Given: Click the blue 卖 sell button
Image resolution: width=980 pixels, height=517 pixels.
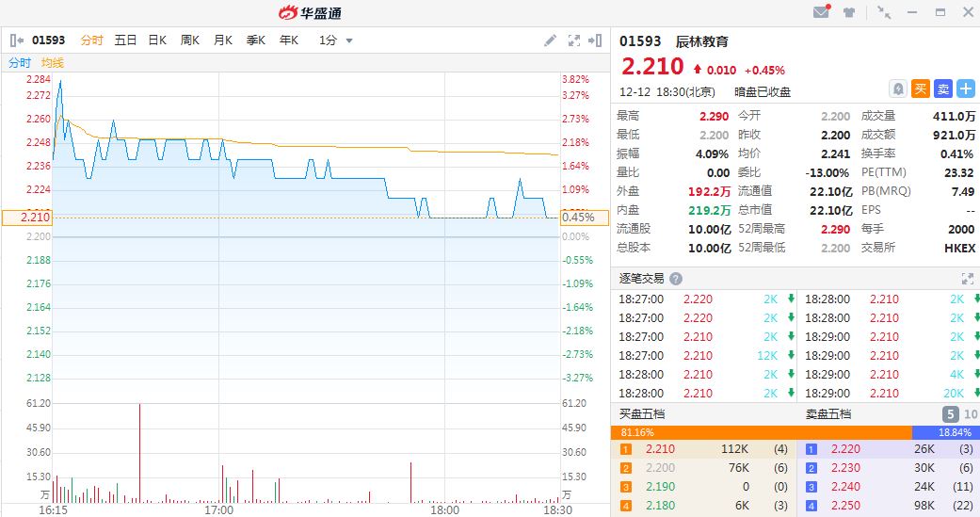Looking at the screenshot, I should point(943,89).
